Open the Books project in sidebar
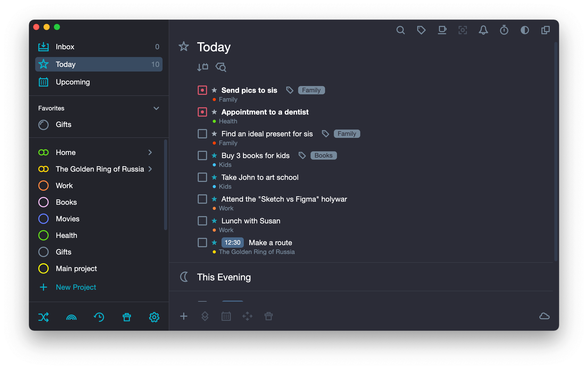The image size is (588, 369). (99, 202)
